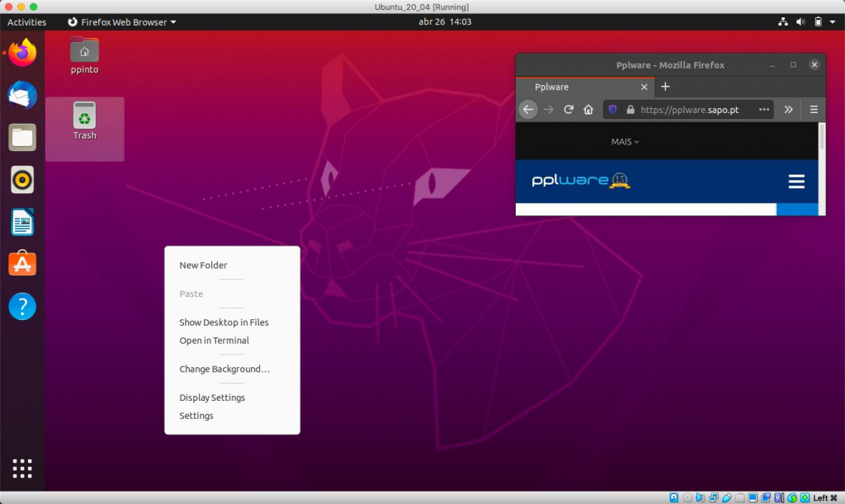Image resolution: width=845 pixels, height=504 pixels.
Task: Expand the MAIS dropdown on the Pplware site
Action: coord(625,141)
